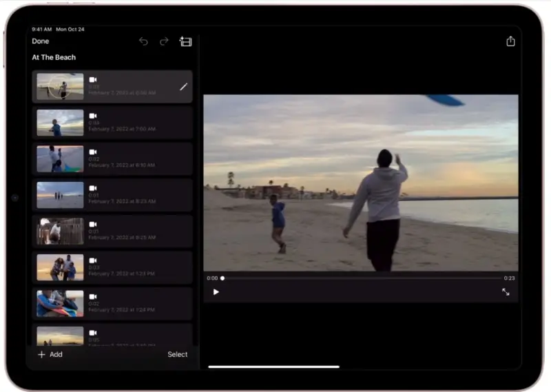Image resolution: width=551 pixels, height=392 pixels.
Task: Play the movie preview
Action: click(216, 292)
